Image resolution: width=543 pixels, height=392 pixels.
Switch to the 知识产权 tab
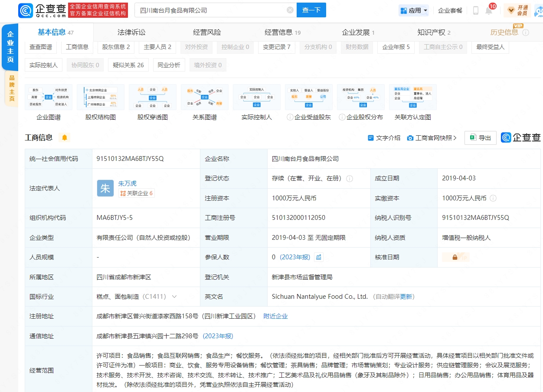[x=434, y=32]
